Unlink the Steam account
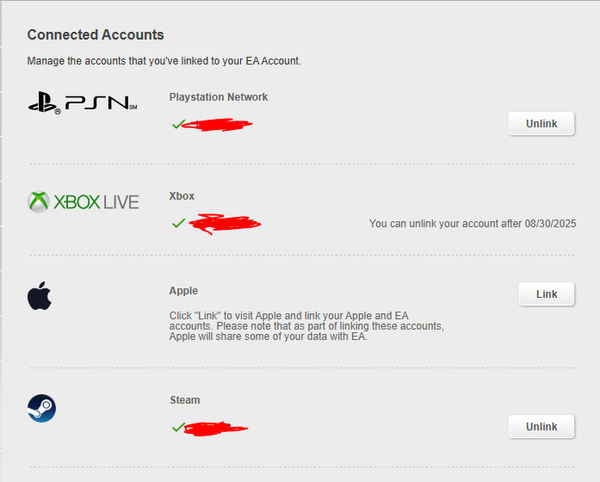 pos(541,427)
